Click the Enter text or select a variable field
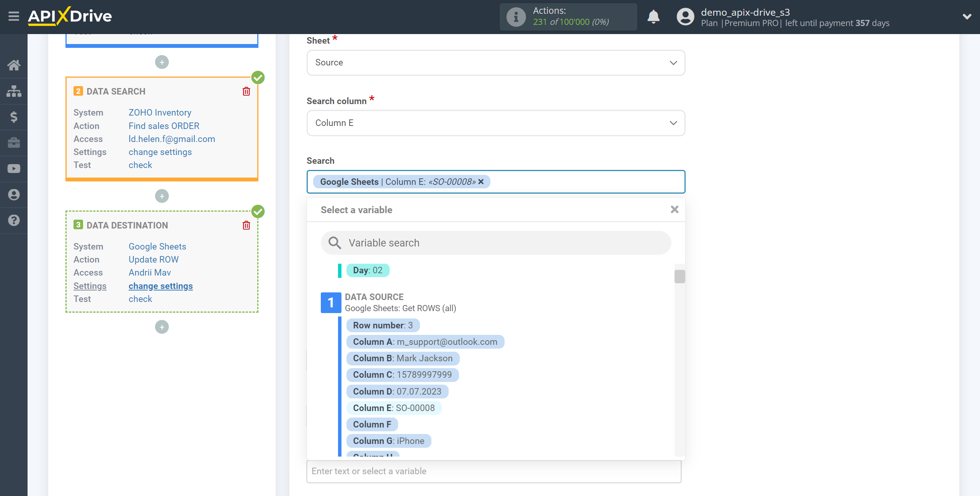 pyautogui.click(x=494, y=471)
